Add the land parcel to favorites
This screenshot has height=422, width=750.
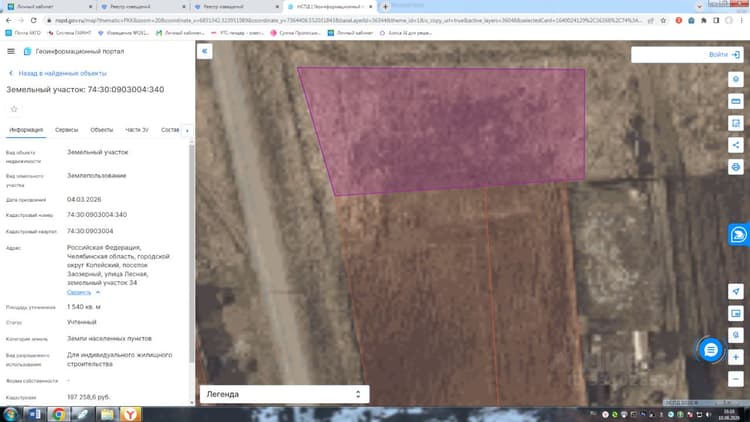(x=14, y=109)
